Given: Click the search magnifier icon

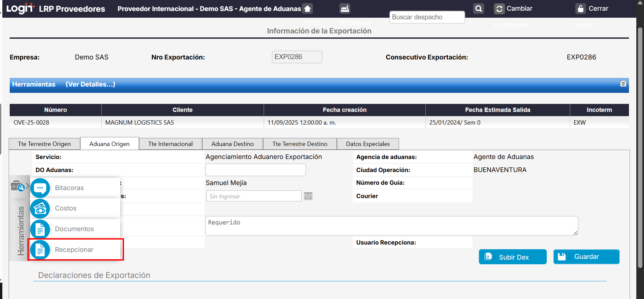Looking at the screenshot, I should click(479, 9).
